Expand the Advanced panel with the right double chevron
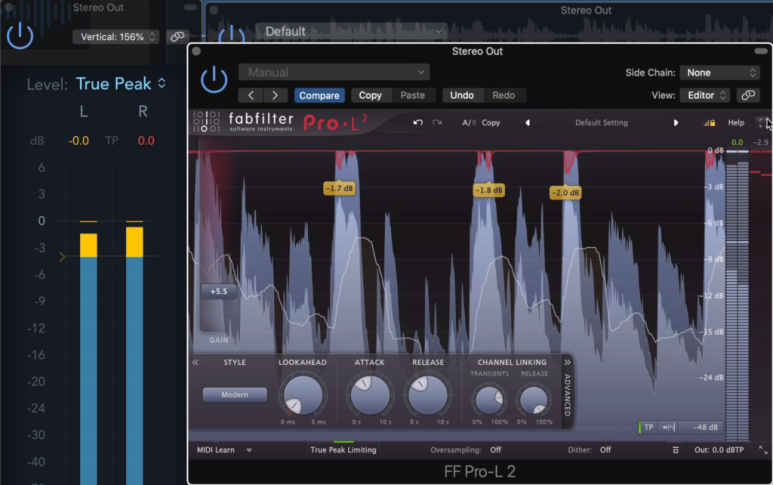The height and width of the screenshot is (485, 773). click(x=567, y=362)
